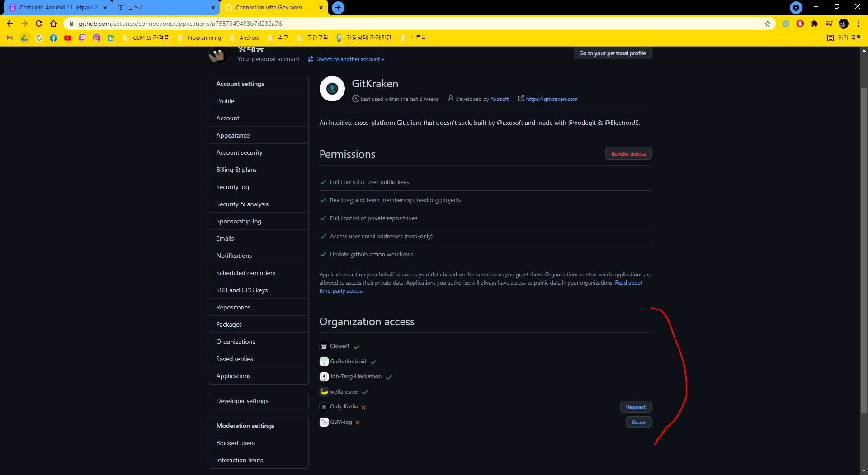This screenshot has width=868, height=475.
Task: Open the Gmail bookmark icon
Action: click(10, 38)
